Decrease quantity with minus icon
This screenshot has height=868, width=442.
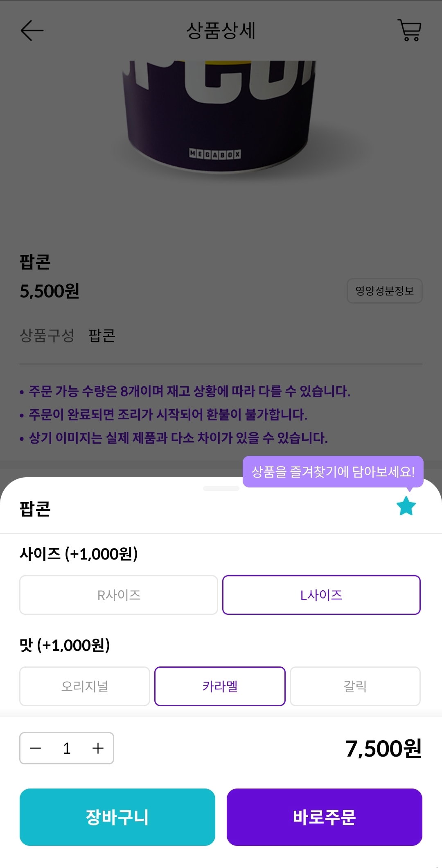point(36,748)
